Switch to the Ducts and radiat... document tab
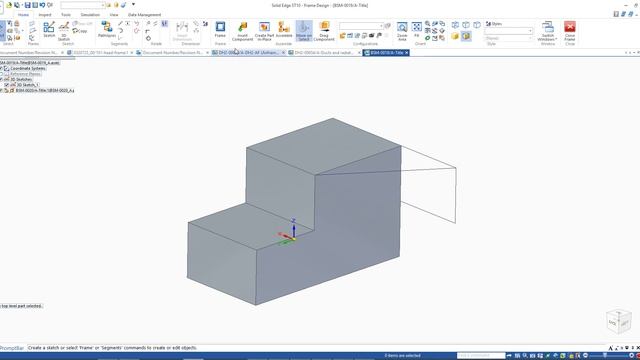 (324, 53)
